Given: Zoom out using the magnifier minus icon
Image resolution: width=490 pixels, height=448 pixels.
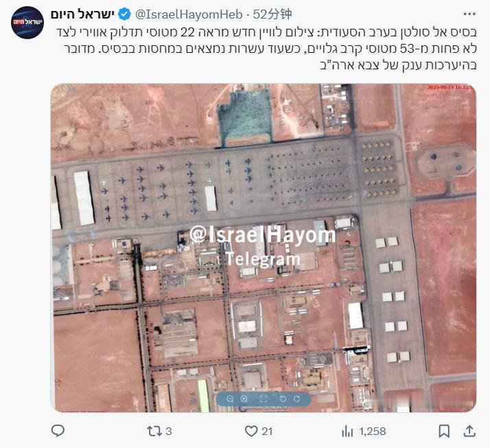Looking at the screenshot, I should click(x=231, y=399).
